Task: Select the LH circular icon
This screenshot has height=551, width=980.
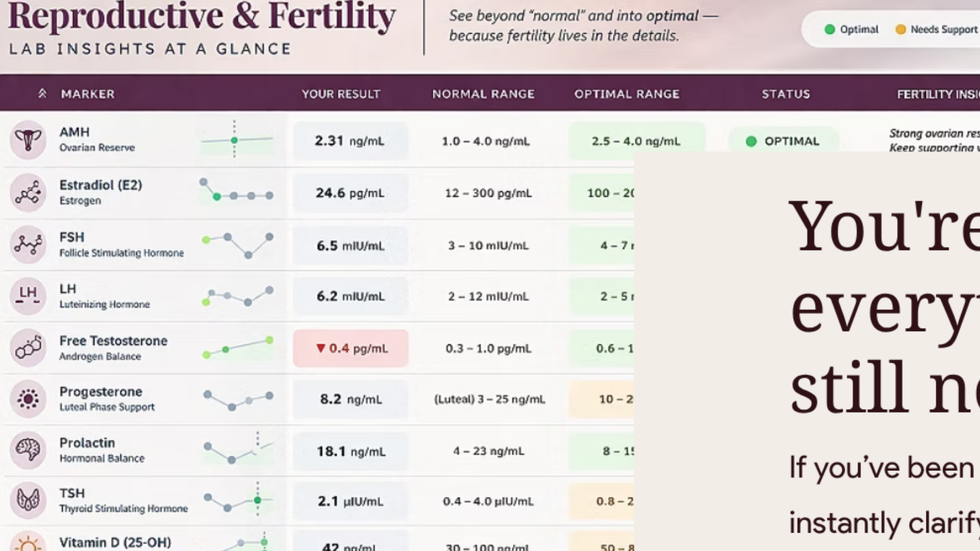Action: click(28, 296)
